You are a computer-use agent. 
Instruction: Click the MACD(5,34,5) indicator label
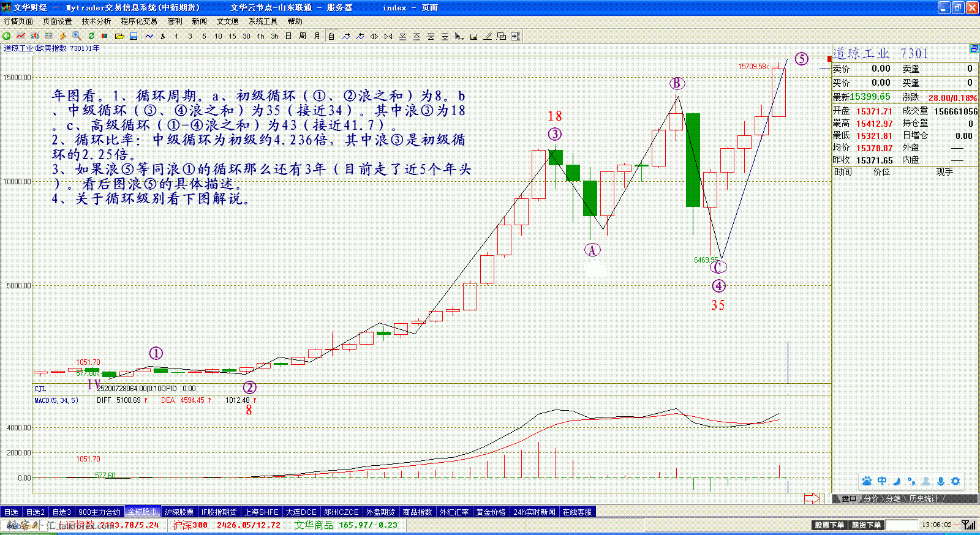click(56, 400)
